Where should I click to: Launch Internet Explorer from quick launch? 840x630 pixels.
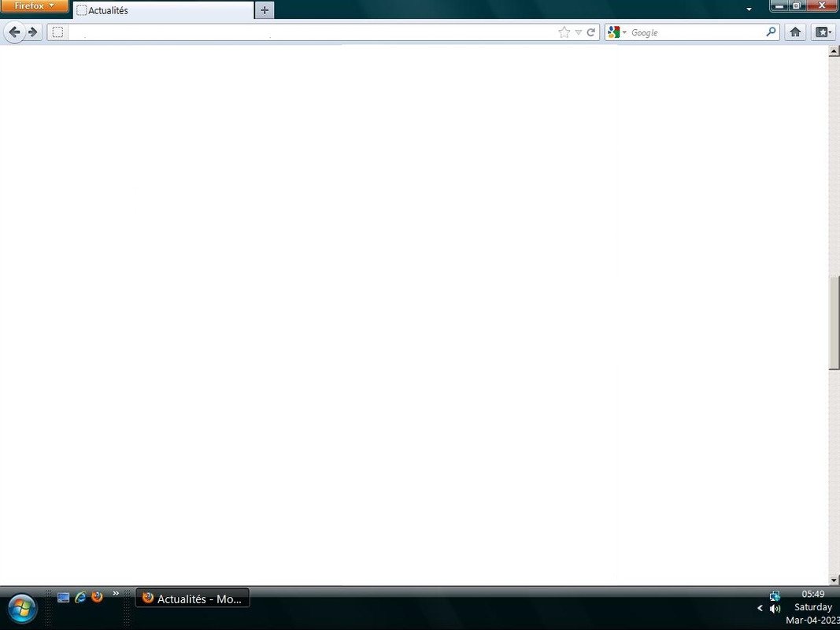tap(80, 598)
